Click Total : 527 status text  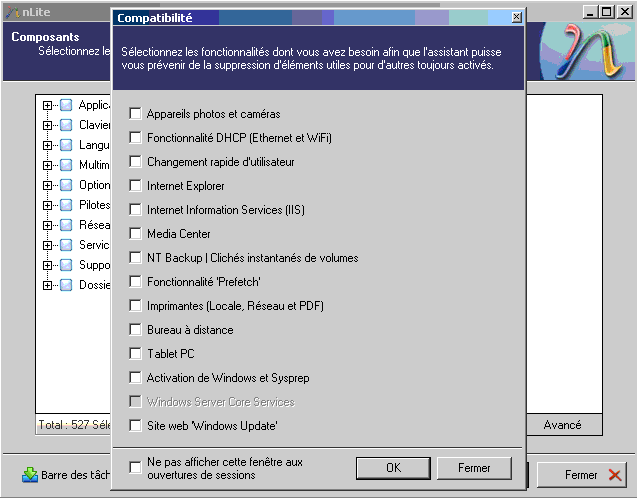pyautogui.click(x=74, y=425)
